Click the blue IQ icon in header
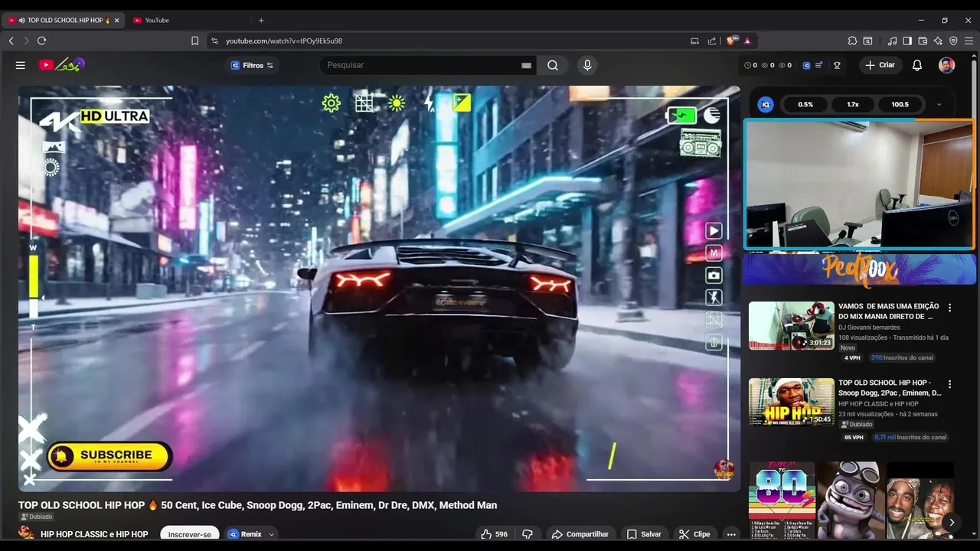Image resolution: width=980 pixels, height=551 pixels. pyautogui.click(x=806, y=65)
